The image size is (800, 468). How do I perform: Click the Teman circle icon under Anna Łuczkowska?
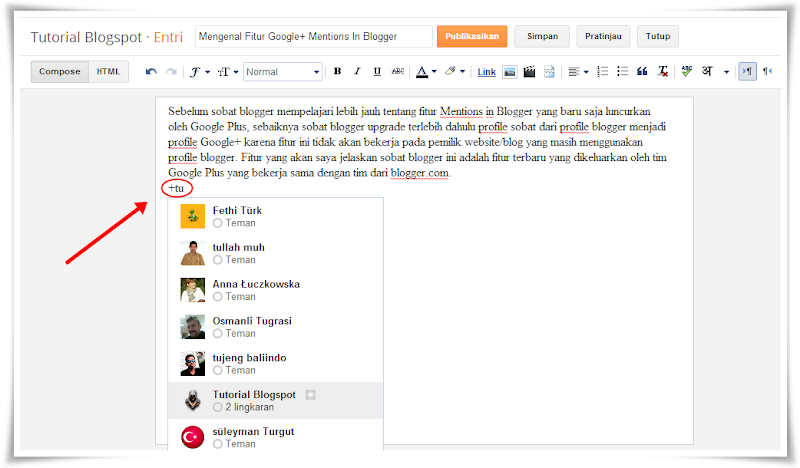[218, 297]
